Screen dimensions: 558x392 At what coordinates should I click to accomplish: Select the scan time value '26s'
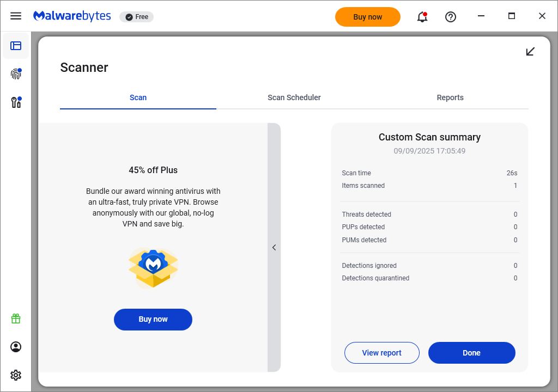click(512, 173)
